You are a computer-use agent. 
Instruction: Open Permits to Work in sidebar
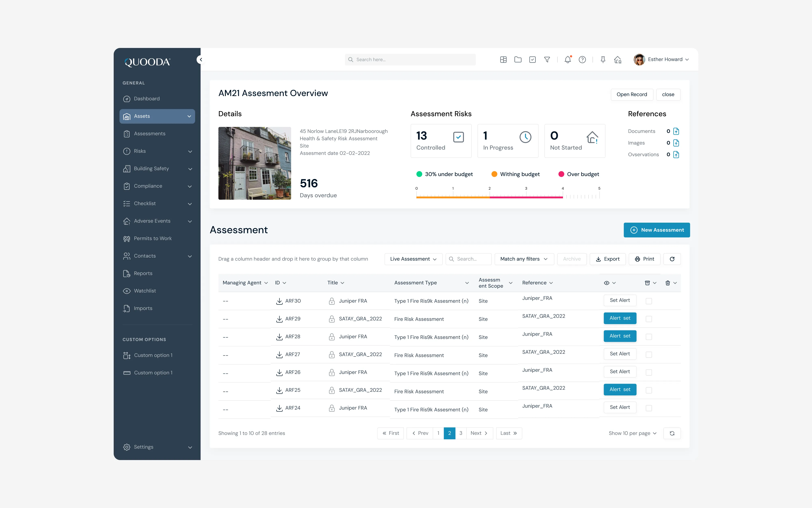(157, 239)
